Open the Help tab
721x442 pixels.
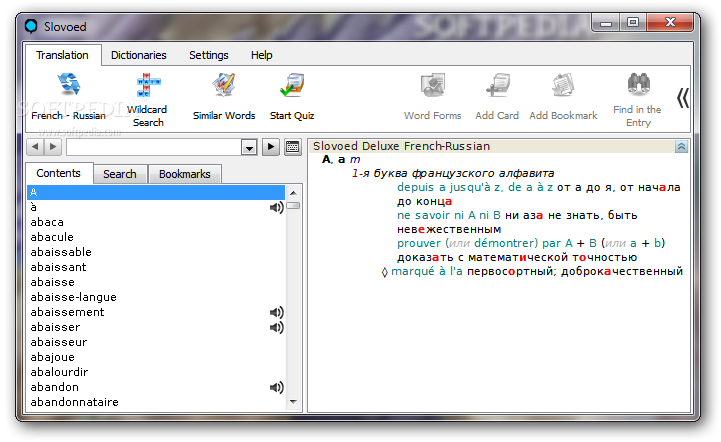[x=262, y=55]
